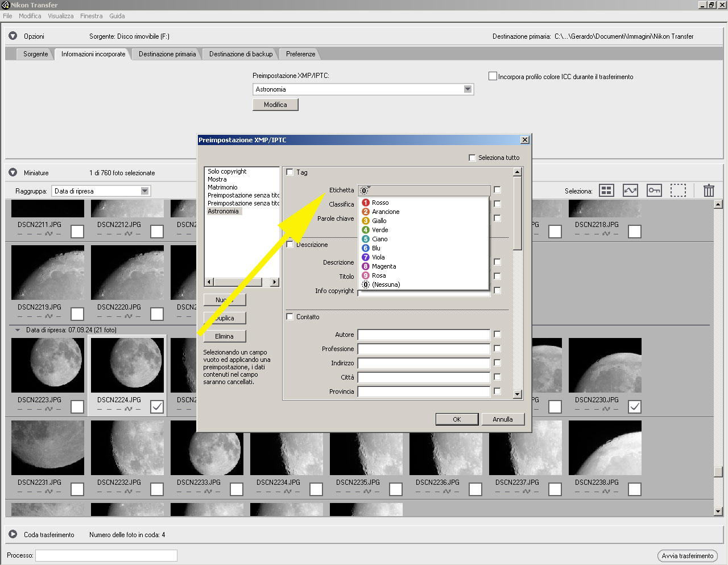Switch to the Sorgente tab
This screenshot has width=728, height=565.
point(35,54)
